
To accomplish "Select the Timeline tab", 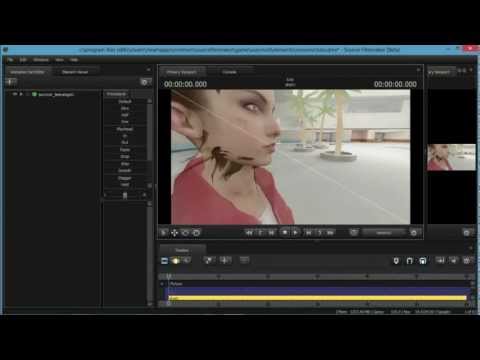I will (x=182, y=250).
